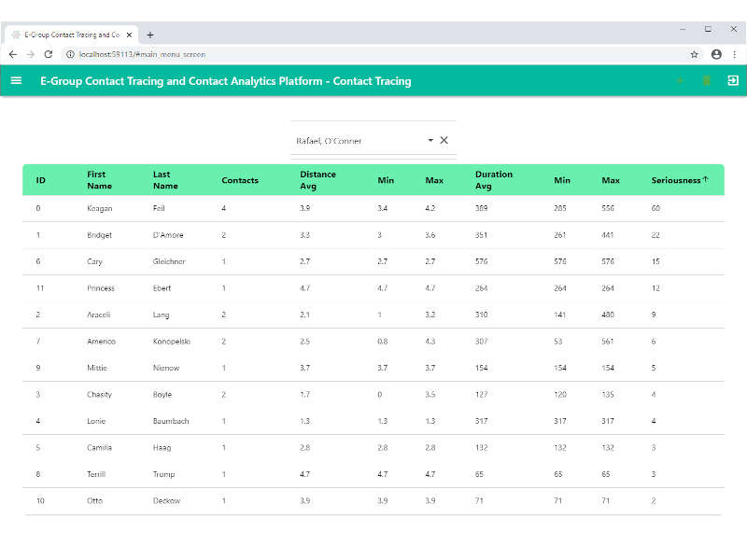View site information icon beside the URL
Image resolution: width=747 pixels, height=560 pixels.
[x=71, y=54]
